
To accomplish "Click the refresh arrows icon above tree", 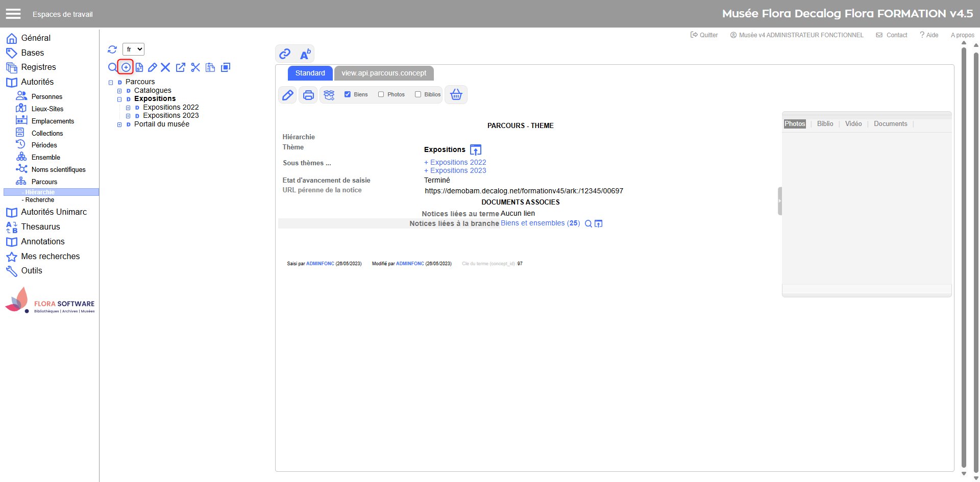I will click(x=112, y=49).
